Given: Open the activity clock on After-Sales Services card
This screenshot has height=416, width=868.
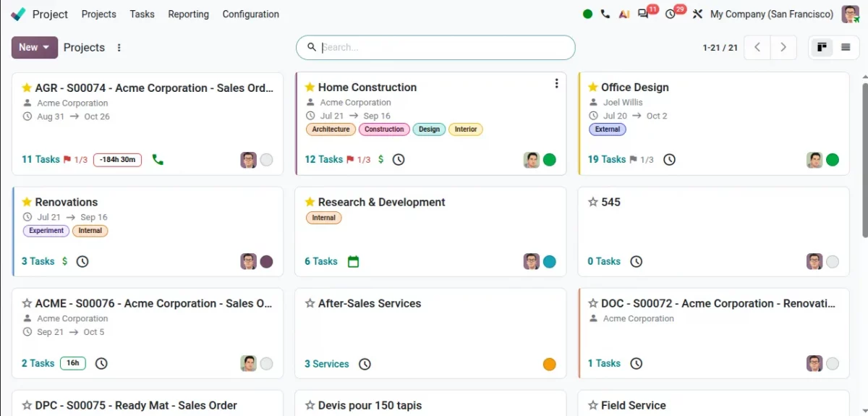Looking at the screenshot, I should [x=365, y=364].
